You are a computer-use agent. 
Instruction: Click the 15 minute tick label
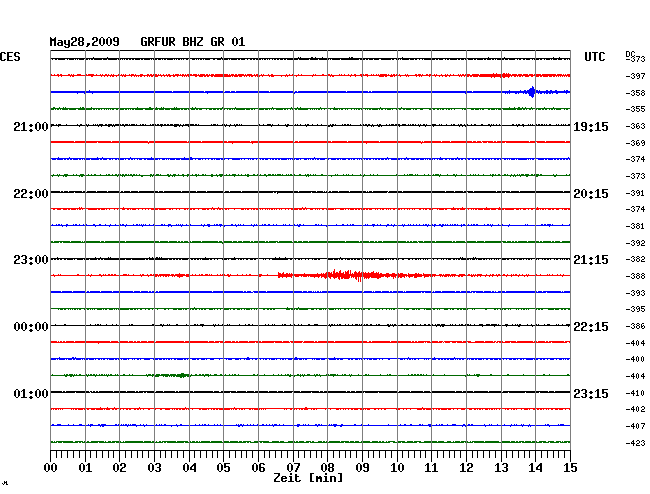(x=570, y=467)
